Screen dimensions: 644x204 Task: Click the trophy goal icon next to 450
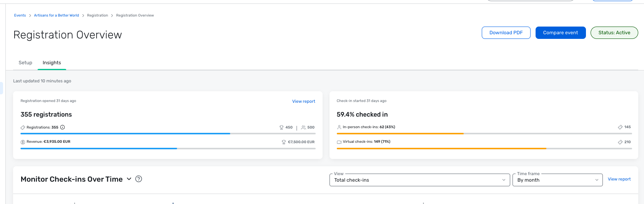tap(281, 127)
